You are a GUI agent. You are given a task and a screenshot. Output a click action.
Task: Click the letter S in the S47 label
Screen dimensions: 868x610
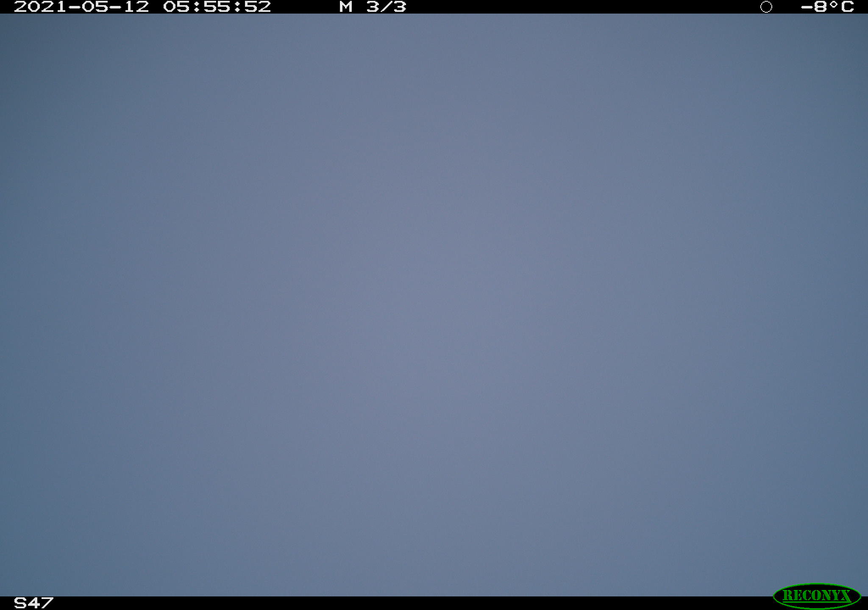20,603
